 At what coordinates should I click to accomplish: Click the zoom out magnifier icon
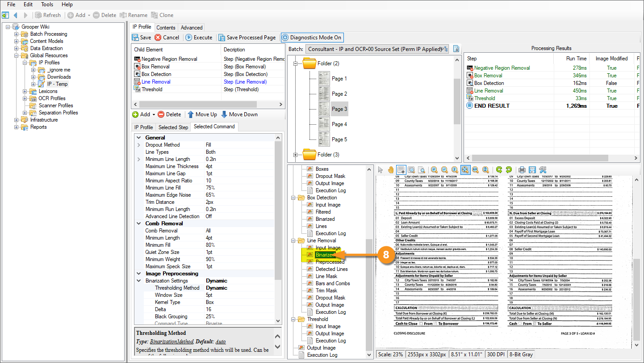click(x=444, y=170)
